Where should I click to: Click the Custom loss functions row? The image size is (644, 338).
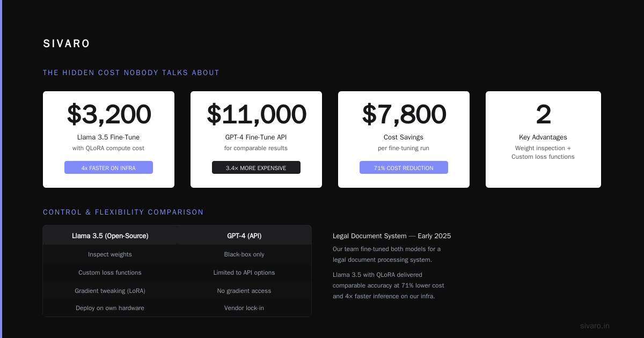tap(177, 273)
